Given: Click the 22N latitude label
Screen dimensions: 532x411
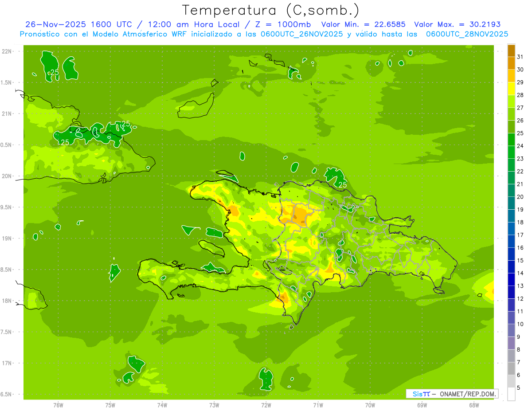Looking at the screenshot, I should (x=7, y=51).
